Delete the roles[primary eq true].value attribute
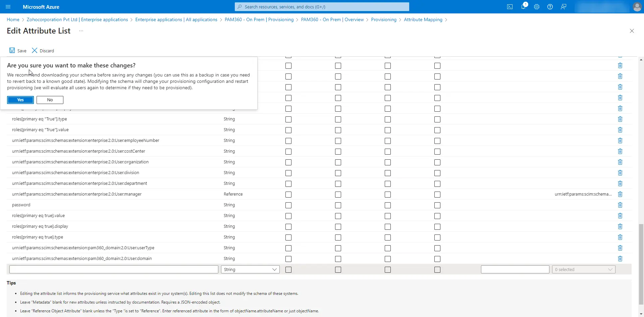This screenshot has height=317, width=644. pyautogui.click(x=620, y=216)
